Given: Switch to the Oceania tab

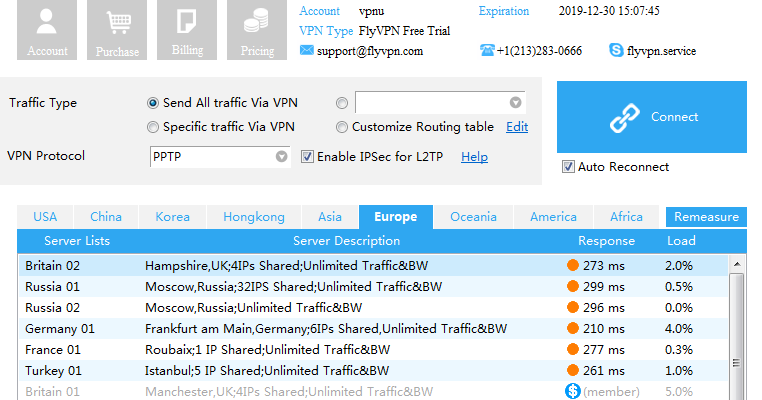Looking at the screenshot, I should click(x=473, y=217).
